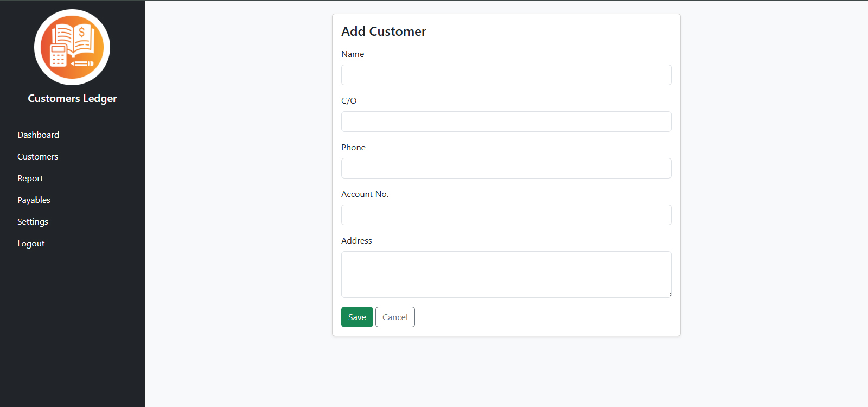868x407 pixels.
Task: Go to Customers in the sidebar
Action: point(37,156)
